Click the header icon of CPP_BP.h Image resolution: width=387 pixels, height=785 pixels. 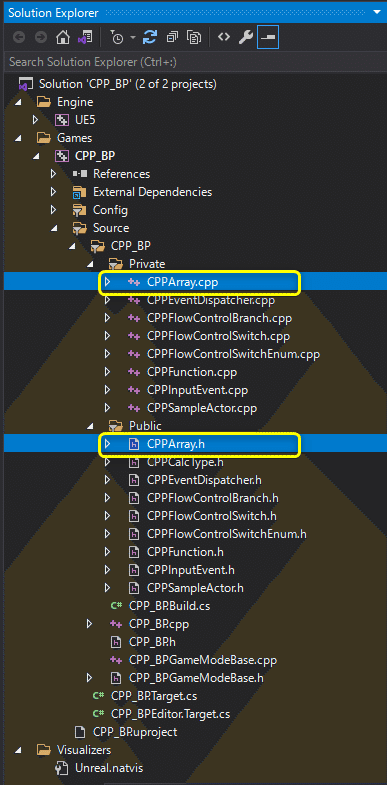pos(116,642)
